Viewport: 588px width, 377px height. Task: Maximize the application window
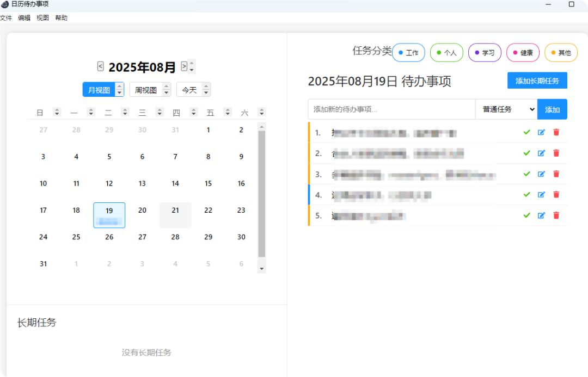tap(571, 4)
